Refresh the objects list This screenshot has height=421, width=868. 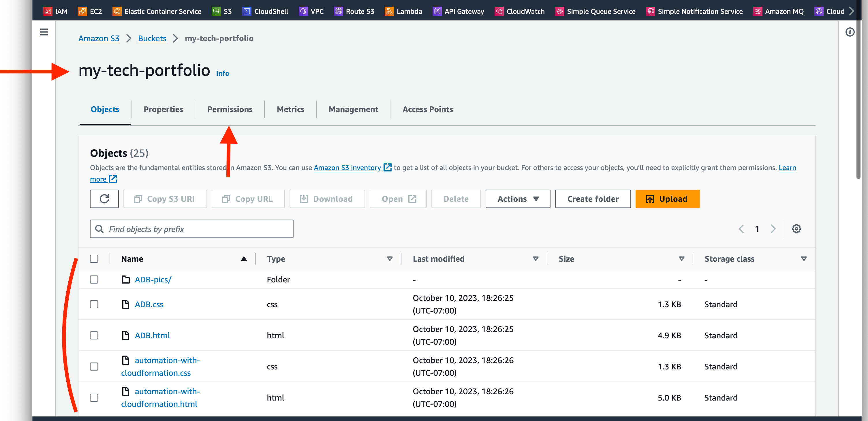[104, 199]
